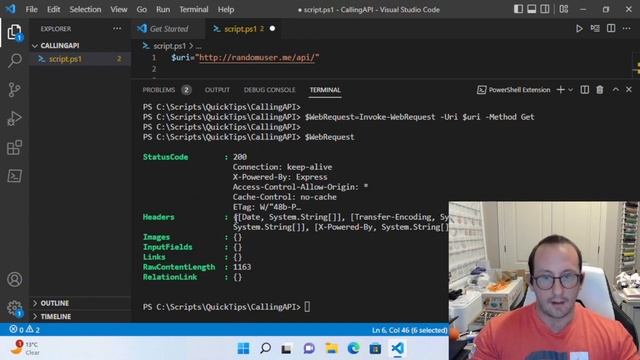Click the terminal prompt input cursor

[307, 307]
